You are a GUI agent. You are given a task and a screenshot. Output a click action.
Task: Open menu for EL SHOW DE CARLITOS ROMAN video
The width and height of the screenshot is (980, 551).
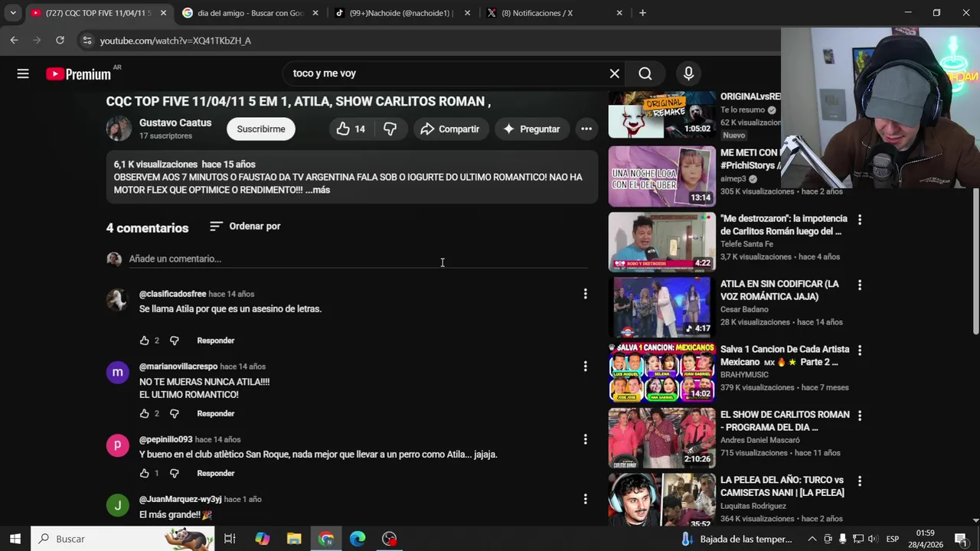pyautogui.click(x=859, y=416)
